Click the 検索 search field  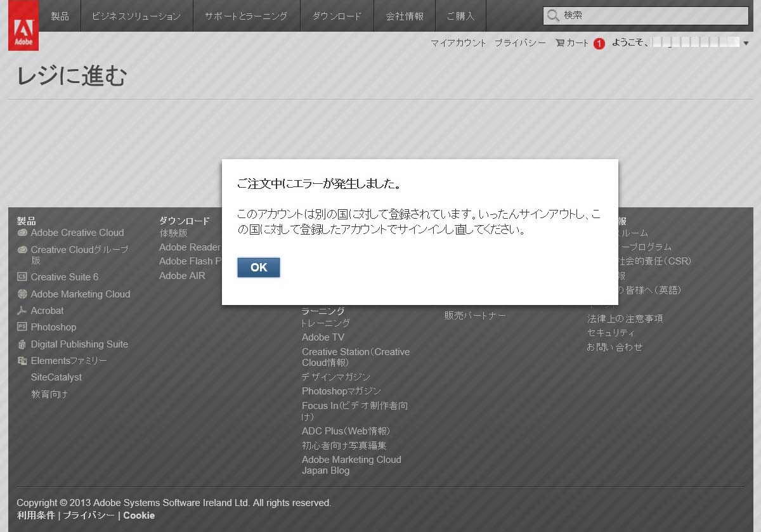click(x=646, y=15)
